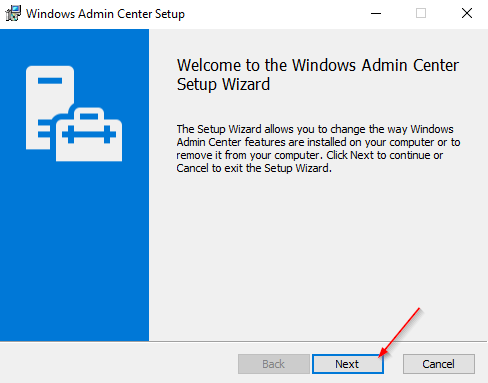Click the grayed-out maximize button
Viewport: 488px width, 383px height.
point(421,14)
